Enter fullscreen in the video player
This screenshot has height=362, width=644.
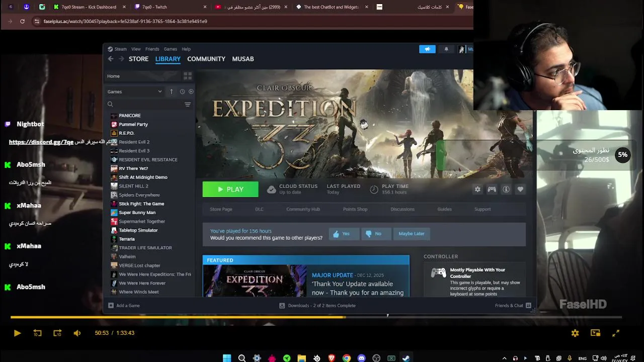pos(616,333)
